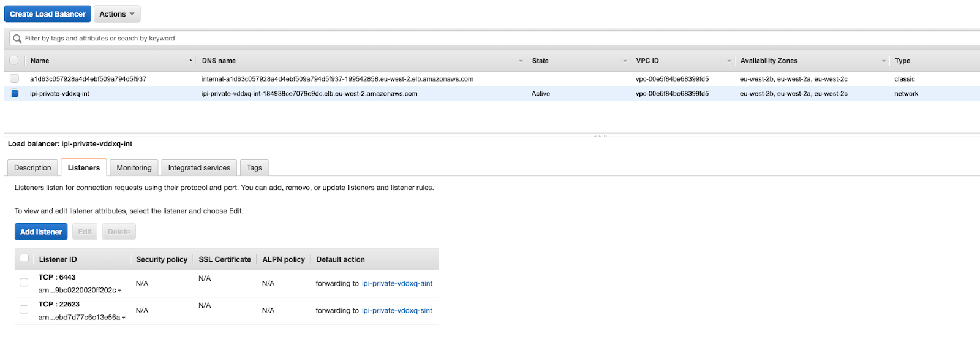Image resolution: width=980 pixels, height=350 pixels.
Task: Expand ARN caret for TCP 6443 listener
Action: click(119, 291)
